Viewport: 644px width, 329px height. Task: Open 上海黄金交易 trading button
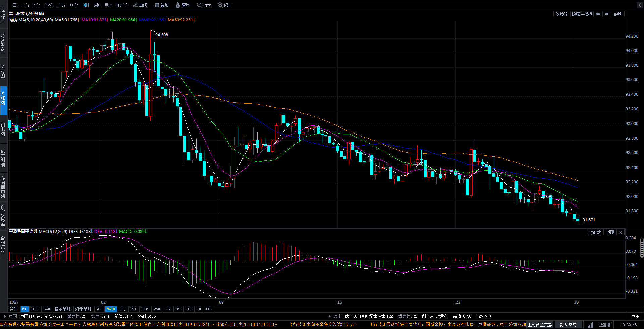pyautogui.click(x=540, y=325)
